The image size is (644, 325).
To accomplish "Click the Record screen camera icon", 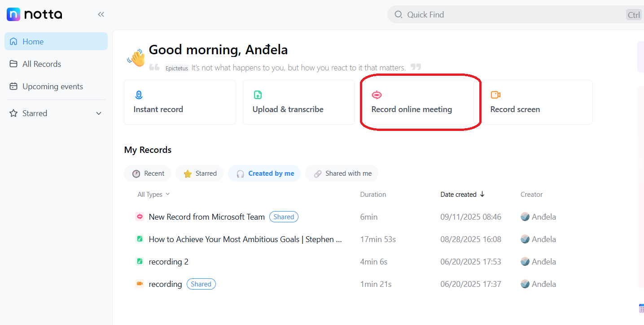I will coord(495,95).
